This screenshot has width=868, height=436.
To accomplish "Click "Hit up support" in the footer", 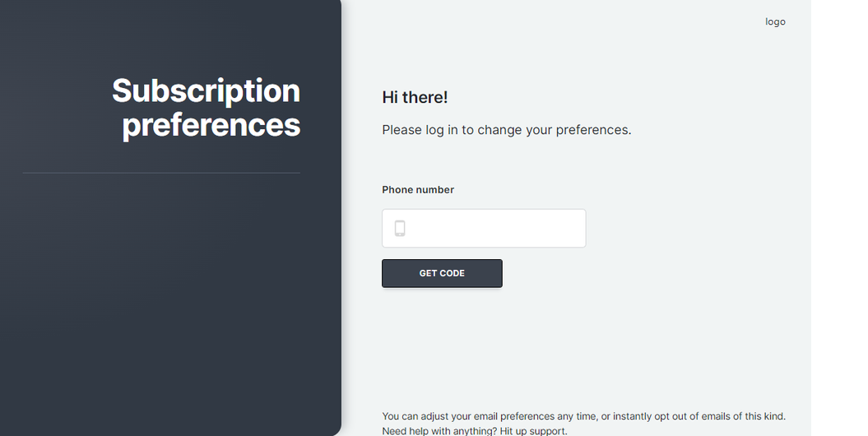I will 533,431.
